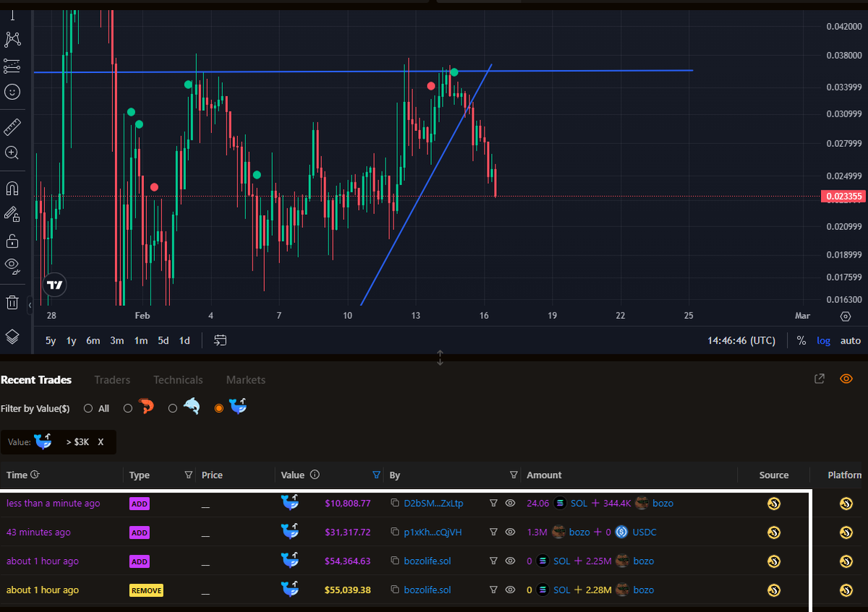Toggle auto scale
This screenshot has height=612, width=868.
pos(851,341)
